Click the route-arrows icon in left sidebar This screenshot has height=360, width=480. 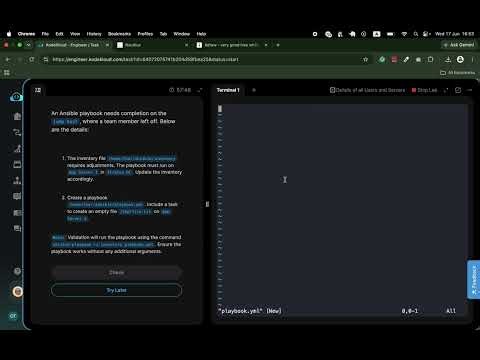coord(17,132)
